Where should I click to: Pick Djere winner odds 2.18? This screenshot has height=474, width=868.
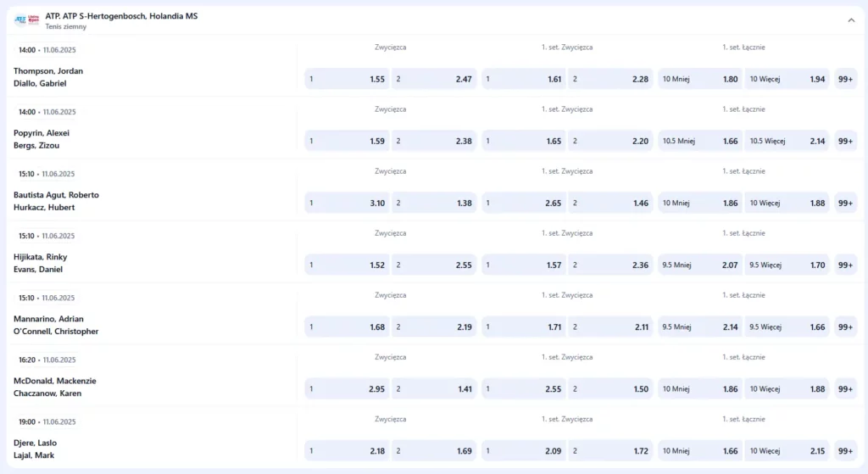click(x=348, y=450)
